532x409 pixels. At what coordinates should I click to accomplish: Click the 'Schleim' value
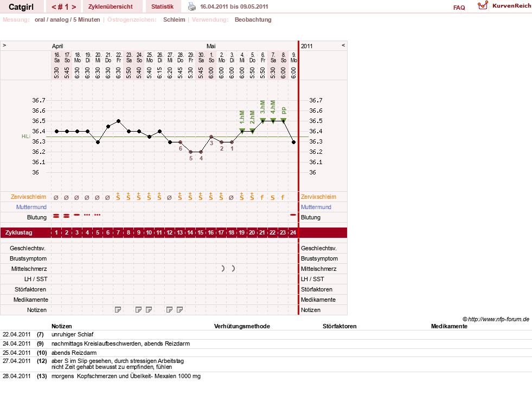click(174, 20)
